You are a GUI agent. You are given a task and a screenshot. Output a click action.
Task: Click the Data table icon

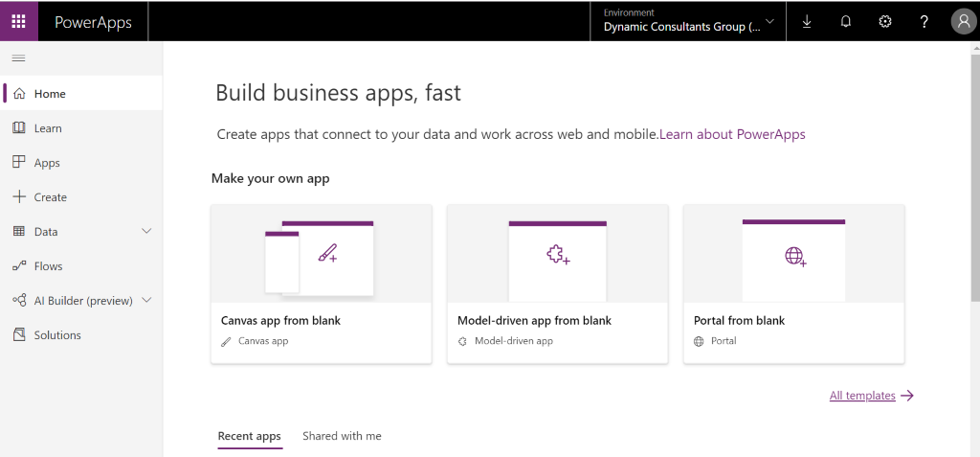click(x=19, y=231)
